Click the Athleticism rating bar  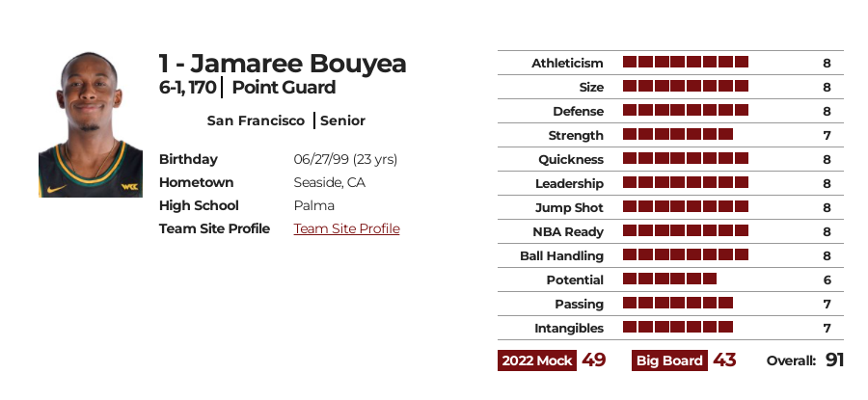tap(685, 63)
